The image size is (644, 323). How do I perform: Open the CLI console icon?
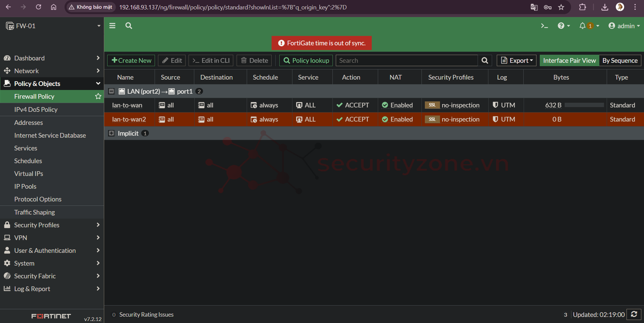point(544,26)
